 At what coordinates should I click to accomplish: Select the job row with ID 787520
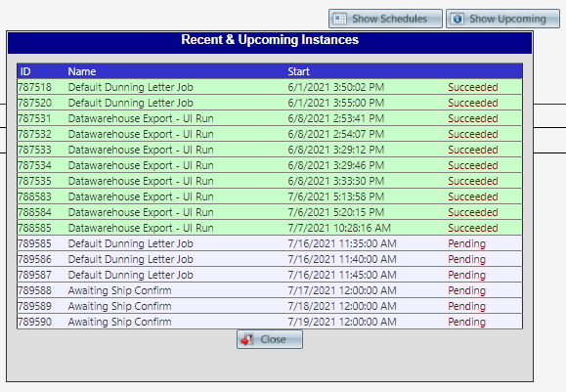click(x=270, y=103)
